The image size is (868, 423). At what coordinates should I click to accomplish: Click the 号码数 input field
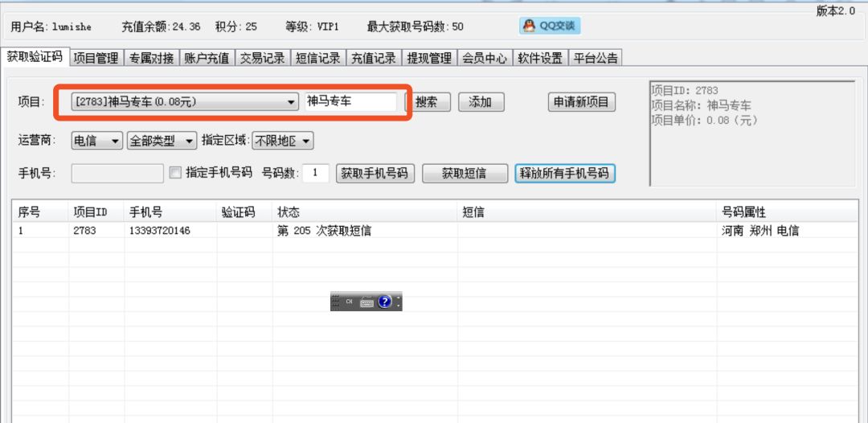point(316,173)
